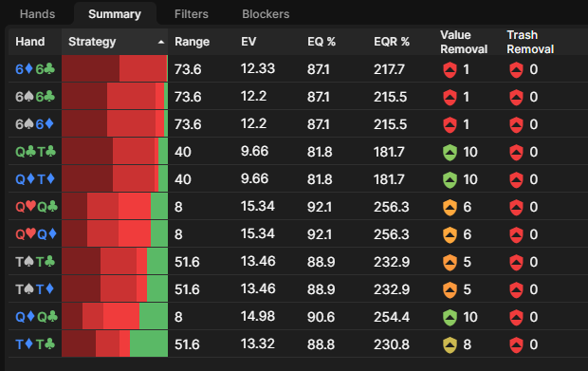The height and width of the screenshot is (371, 588).
Task: Click the Trash Removal shield for T♠T♣
Action: click(x=516, y=263)
